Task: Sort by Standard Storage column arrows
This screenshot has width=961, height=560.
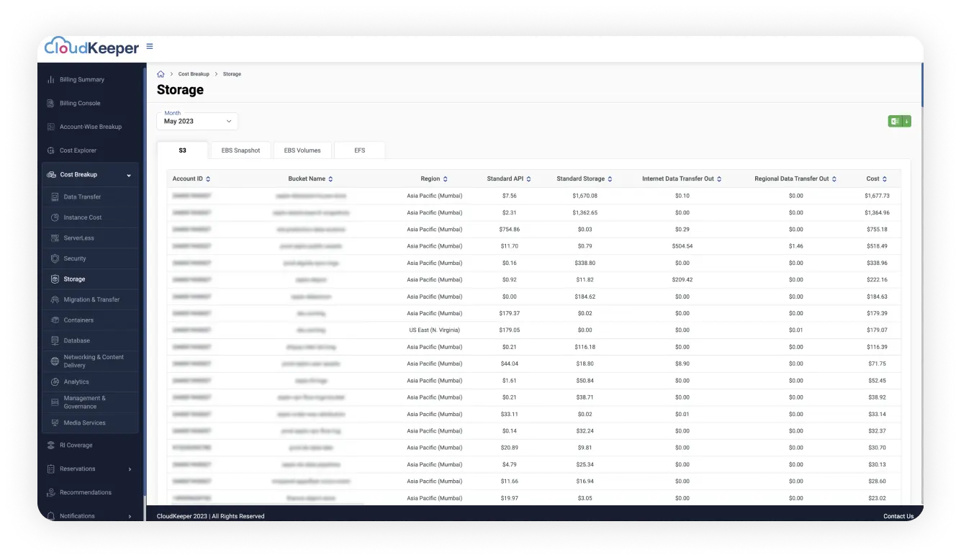Action: coord(610,179)
